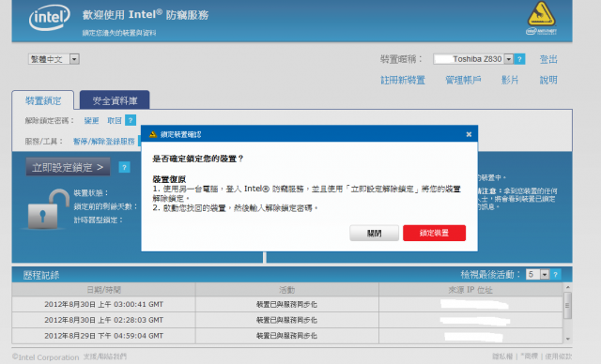Click the 日期/時間 column header
601x364 pixels.
(104, 290)
